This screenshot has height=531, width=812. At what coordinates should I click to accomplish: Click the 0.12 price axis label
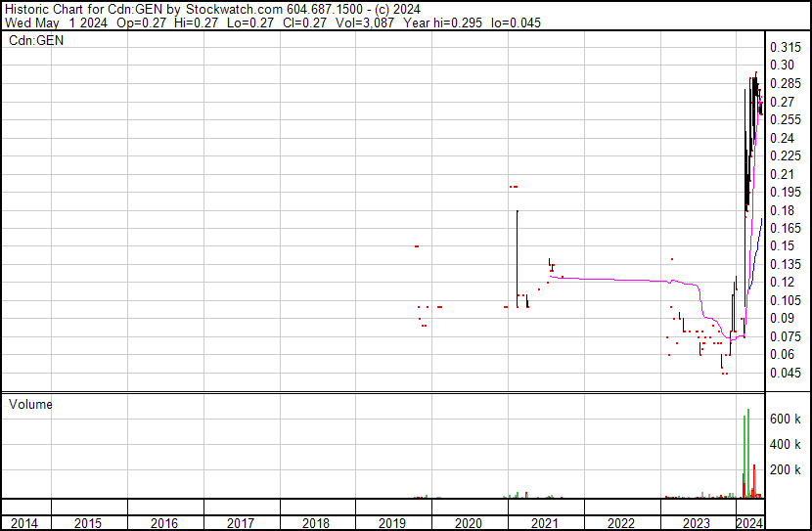pyautogui.click(x=782, y=282)
